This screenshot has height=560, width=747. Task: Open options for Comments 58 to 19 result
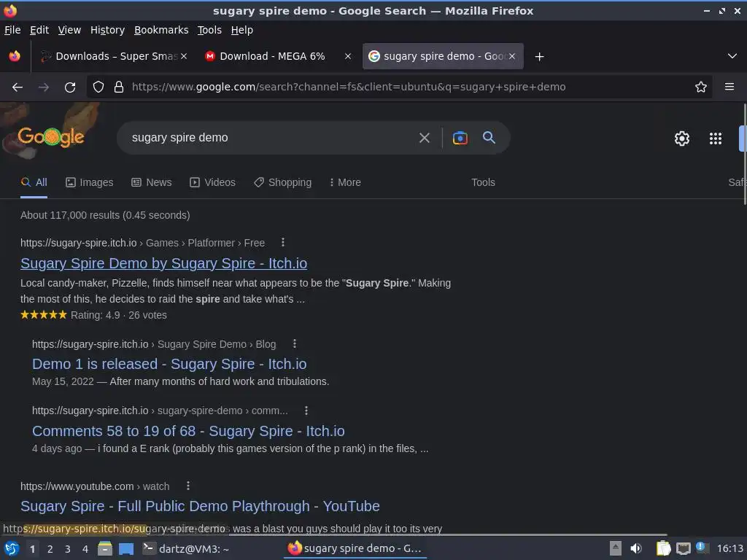(306, 411)
